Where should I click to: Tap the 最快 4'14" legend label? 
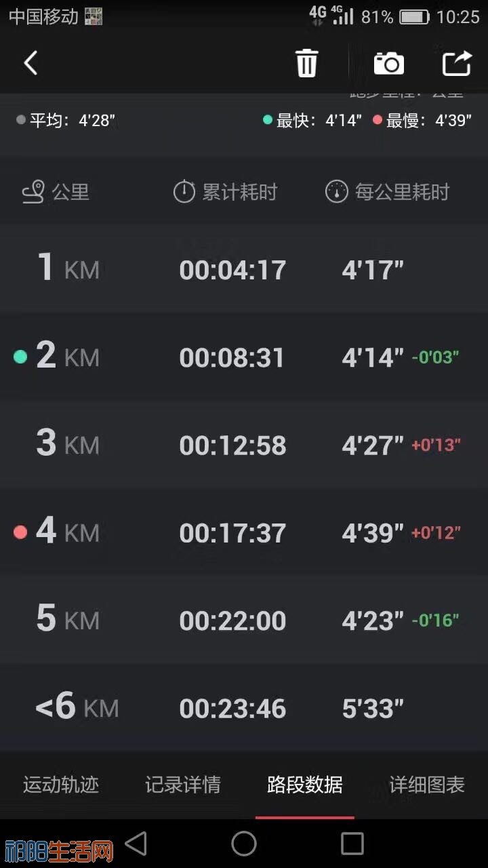pos(312,121)
